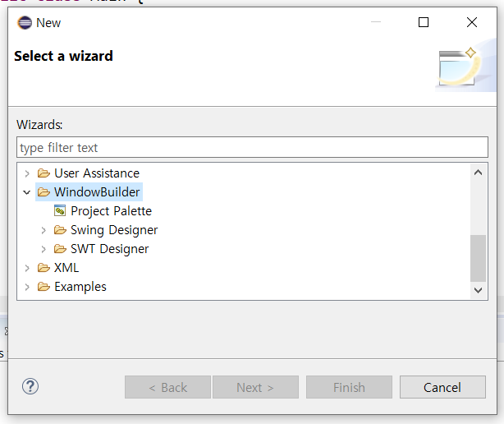This screenshot has width=504, height=424.
Task: Click the Next button
Action: coord(255,387)
